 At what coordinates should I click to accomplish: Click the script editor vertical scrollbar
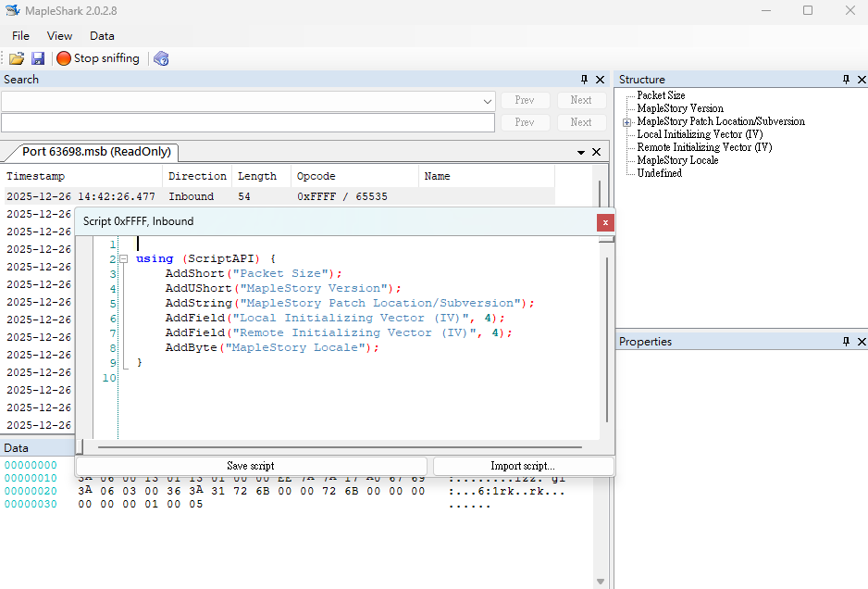tap(607, 339)
